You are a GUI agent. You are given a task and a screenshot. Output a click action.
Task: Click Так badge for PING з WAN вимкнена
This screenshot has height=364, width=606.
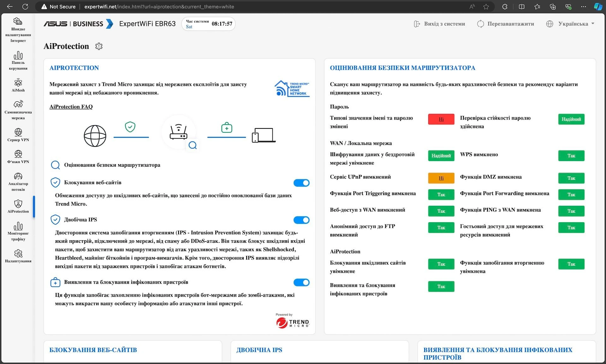pos(571,211)
